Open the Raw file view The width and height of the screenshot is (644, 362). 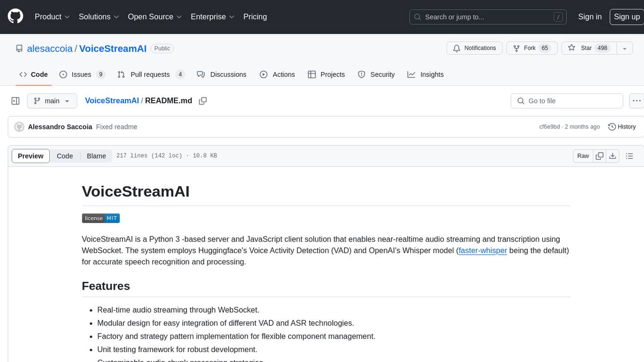click(583, 156)
